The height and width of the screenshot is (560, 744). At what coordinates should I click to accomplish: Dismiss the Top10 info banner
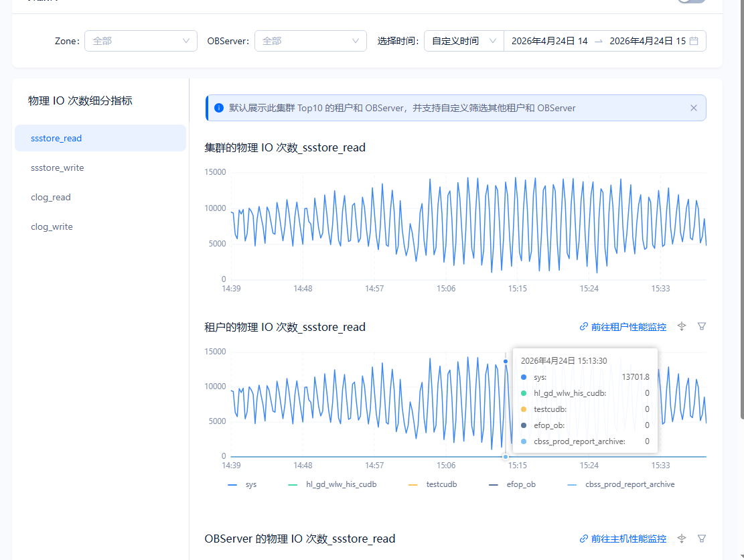pyautogui.click(x=694, y=108)
